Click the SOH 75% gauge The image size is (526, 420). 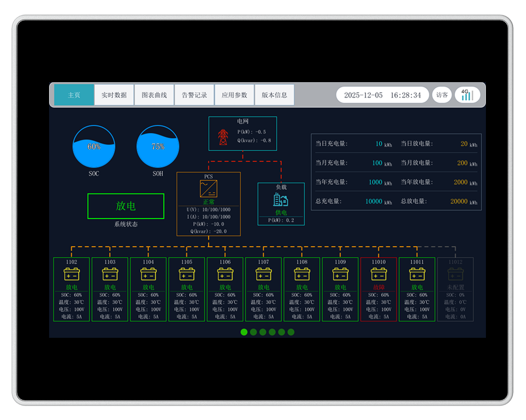point(158,146)
